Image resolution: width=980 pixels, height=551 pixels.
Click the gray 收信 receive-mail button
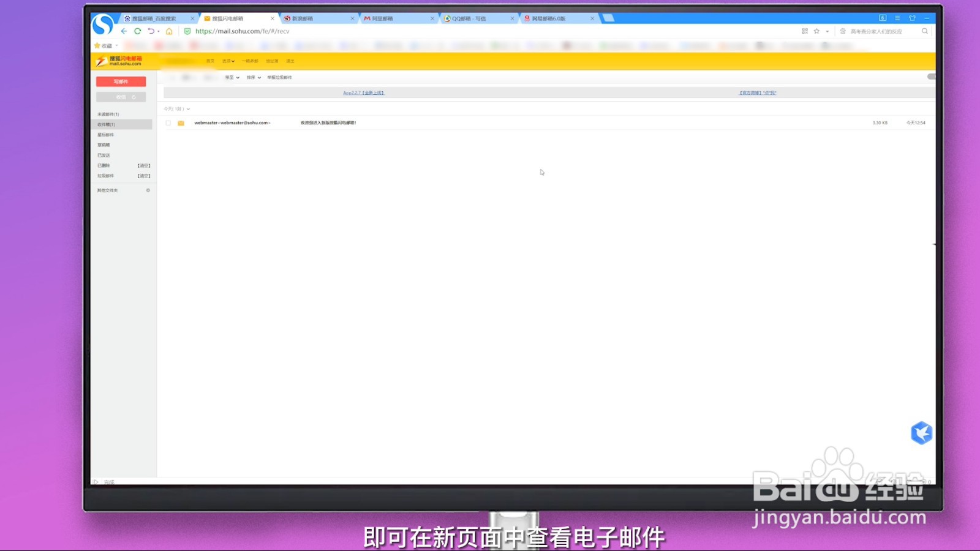point(121,97)
